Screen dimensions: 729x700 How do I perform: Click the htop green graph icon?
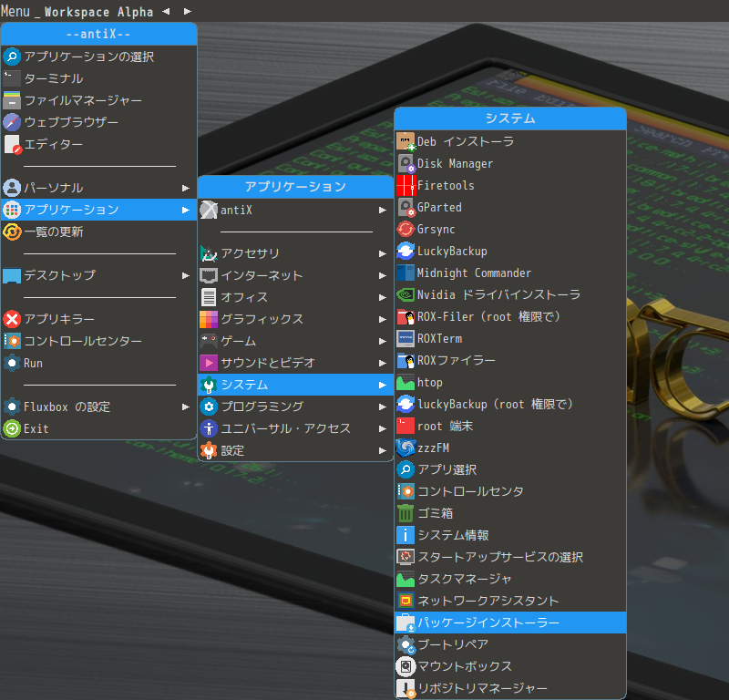pyautogui.click(x=406, y=382)
